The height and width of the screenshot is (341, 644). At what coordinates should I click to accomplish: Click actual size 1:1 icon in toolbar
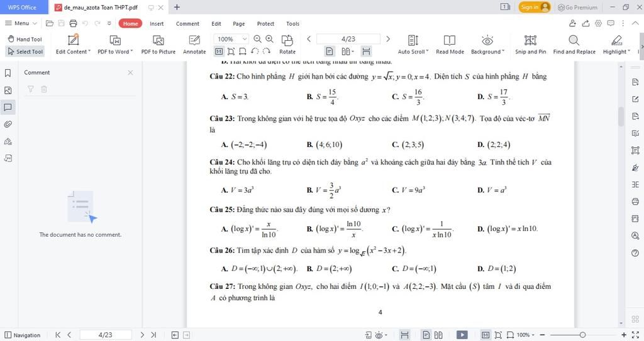point(219,51)
